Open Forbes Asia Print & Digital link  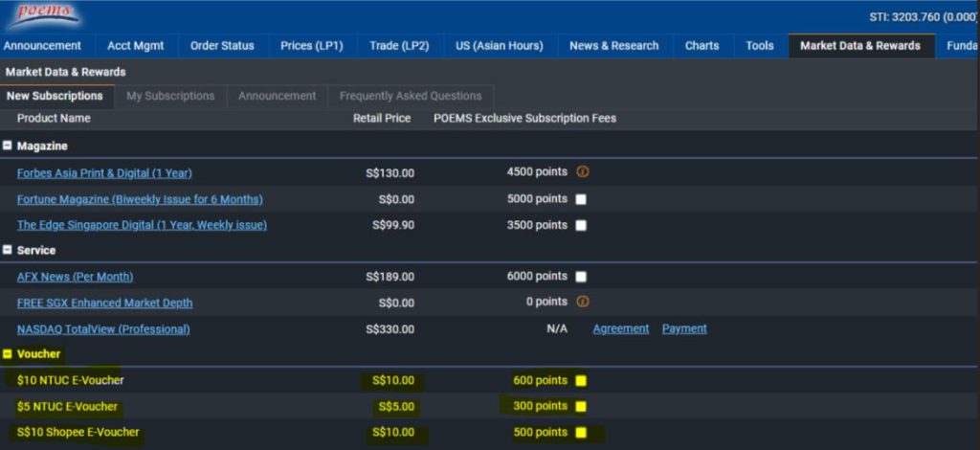pos(104,173)
